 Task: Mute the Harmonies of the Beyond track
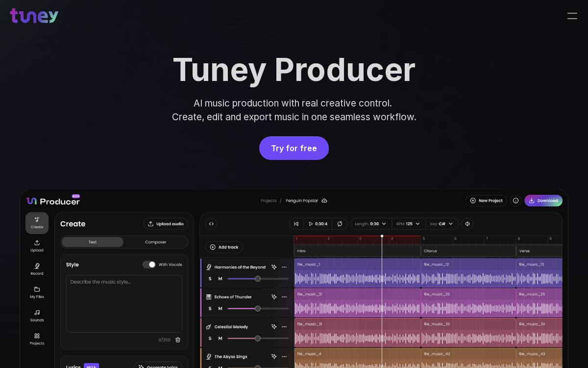[x=220, y=279]
